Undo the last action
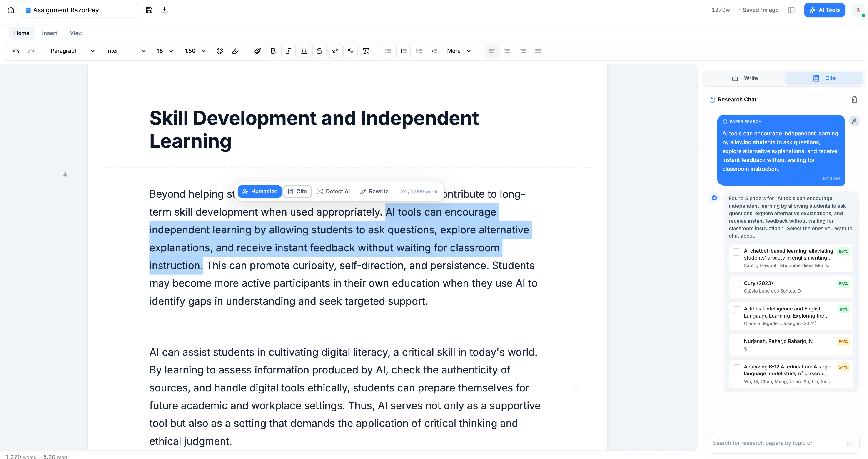 (16, 51)
